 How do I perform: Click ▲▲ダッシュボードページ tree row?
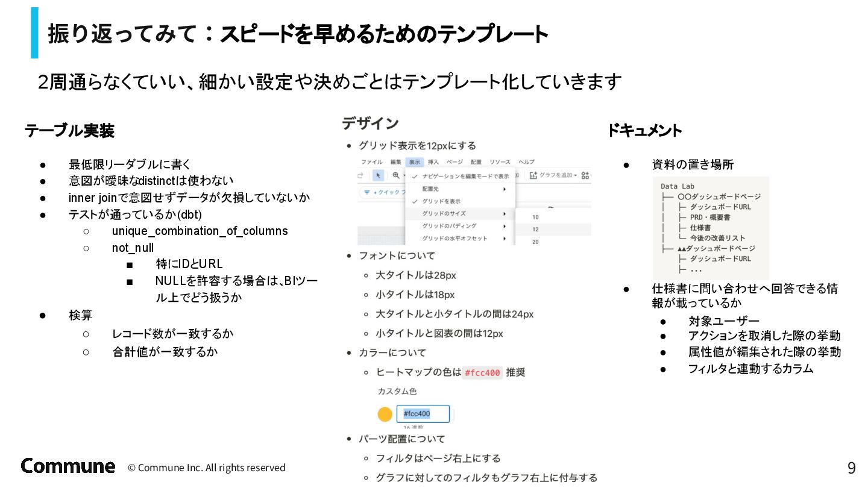click(716, 248)
